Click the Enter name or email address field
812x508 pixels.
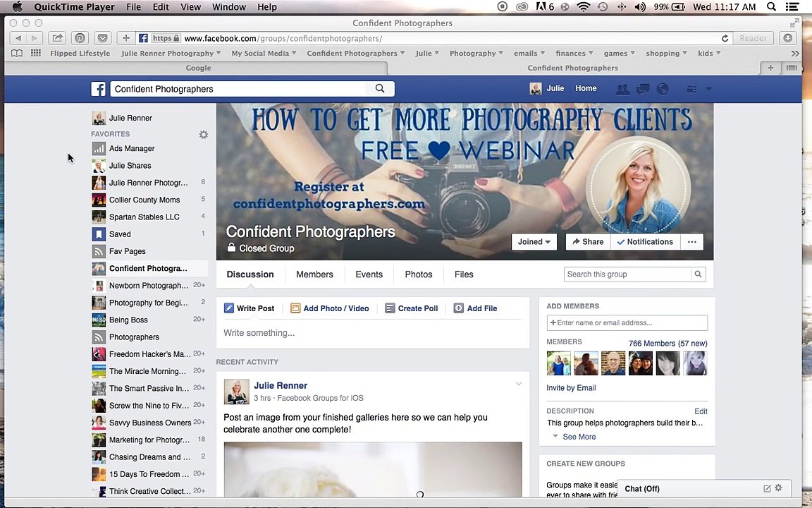[x=627, y=322]
